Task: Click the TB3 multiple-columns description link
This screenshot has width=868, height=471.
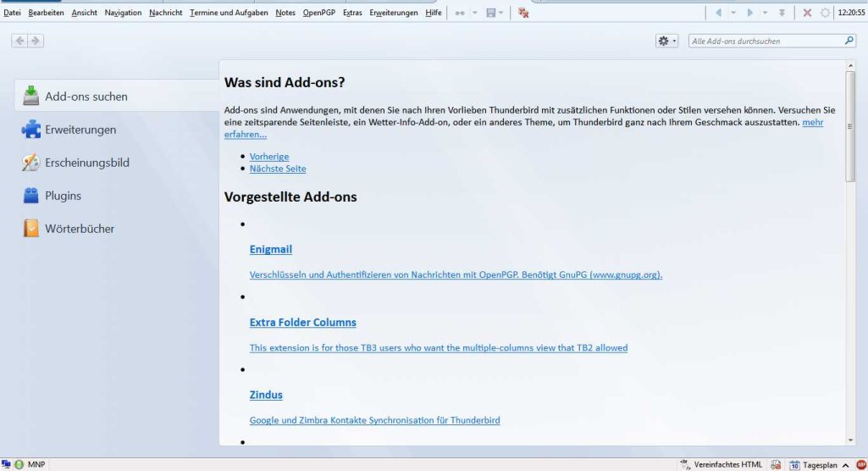Action: [439, 347]
